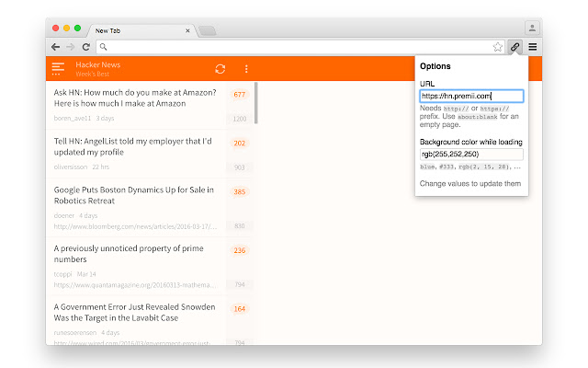Click the browser address bar

294,47
